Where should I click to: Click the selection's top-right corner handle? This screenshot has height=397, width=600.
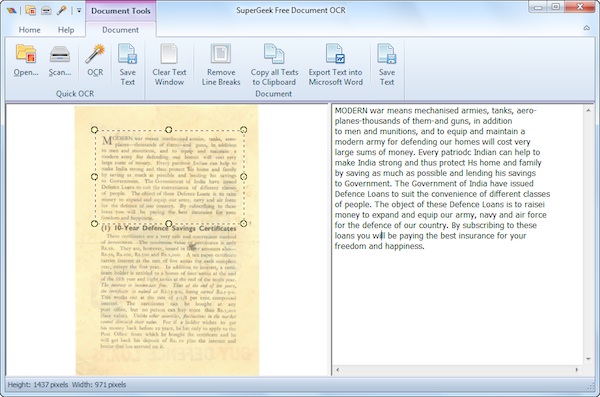point(243,130)
